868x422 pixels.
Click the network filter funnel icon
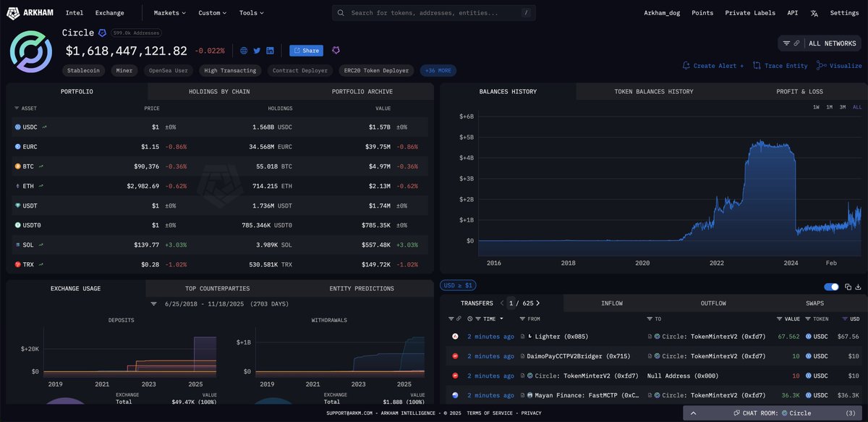click(786, 43)
